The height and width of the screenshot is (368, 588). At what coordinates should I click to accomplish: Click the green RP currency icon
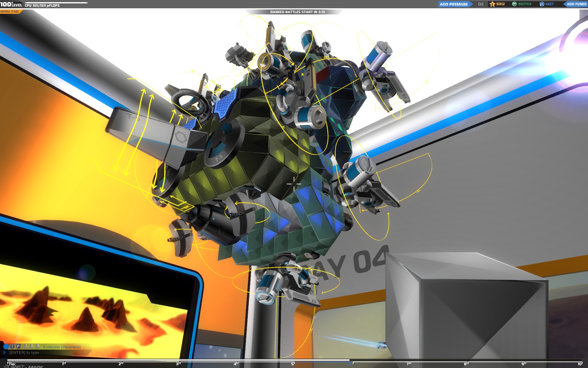(514, 4)
